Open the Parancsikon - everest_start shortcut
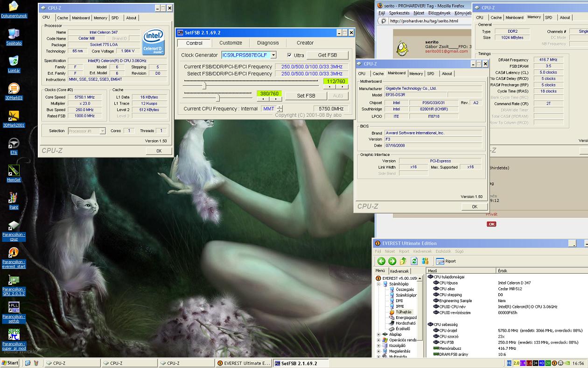The image size is (588, 368). pyautogui.click(x=14, y=258)
